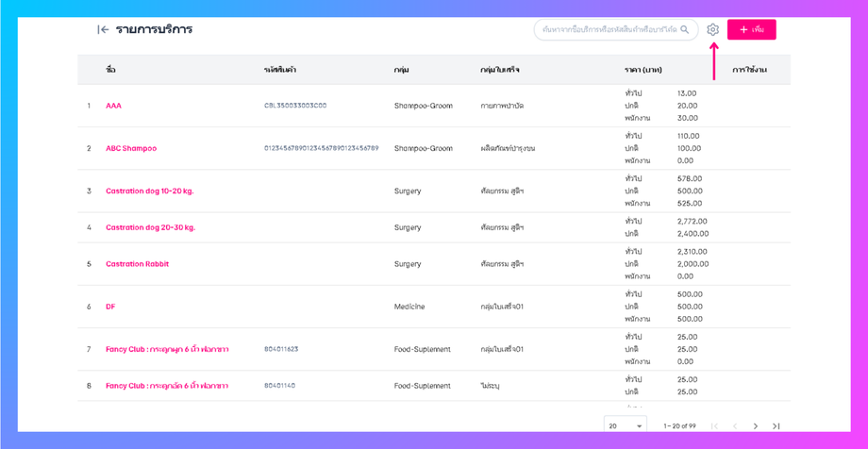Open Castration Rabbit service link
868x449 pixels.
(x=138, y=264)
